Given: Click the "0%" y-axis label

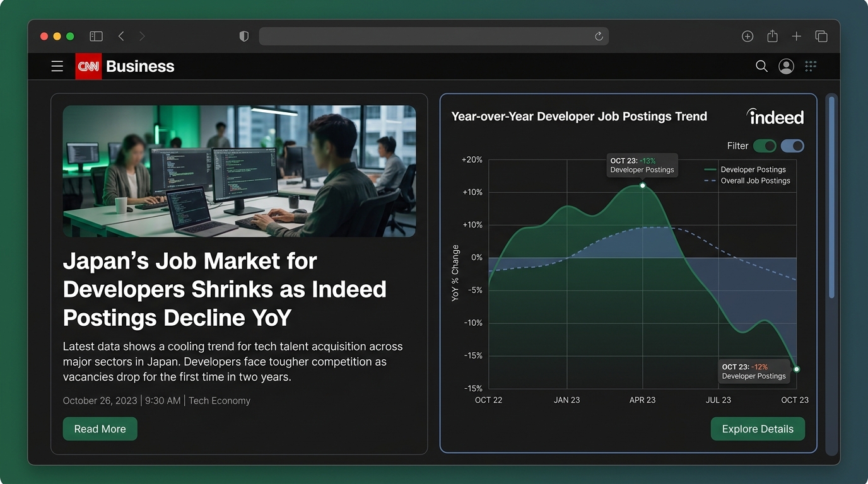Looking at the screenshot, I should tap(476, 258).
